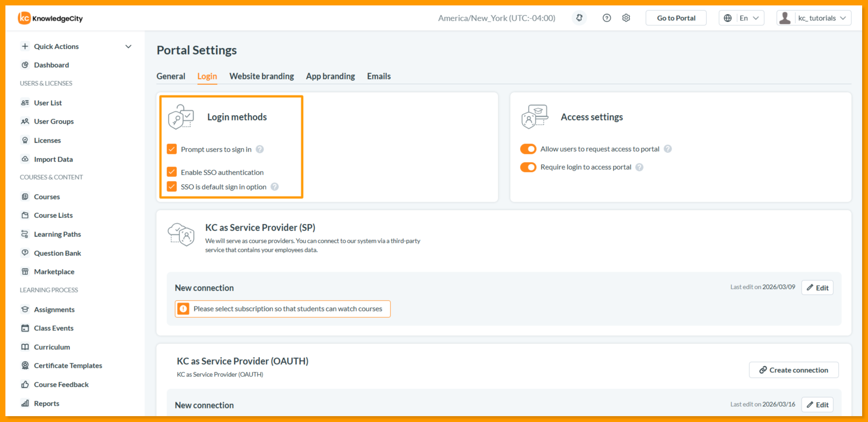Click the Go to Portal button
This screenshot has height=422, width=868.
pos(676,18)
